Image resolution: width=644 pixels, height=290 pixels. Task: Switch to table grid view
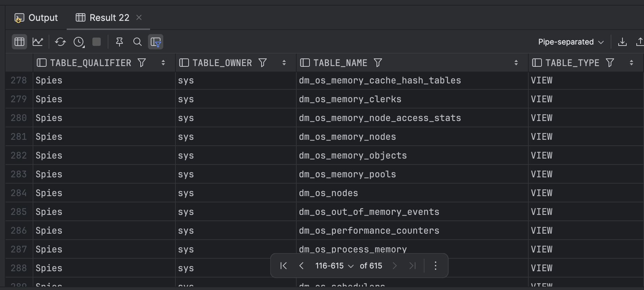coord(19,42)
